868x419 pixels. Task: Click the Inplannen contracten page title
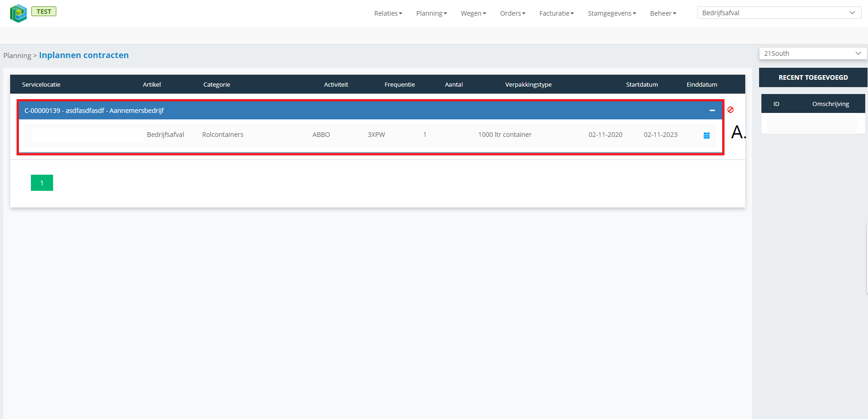click(x=84, y=55)
